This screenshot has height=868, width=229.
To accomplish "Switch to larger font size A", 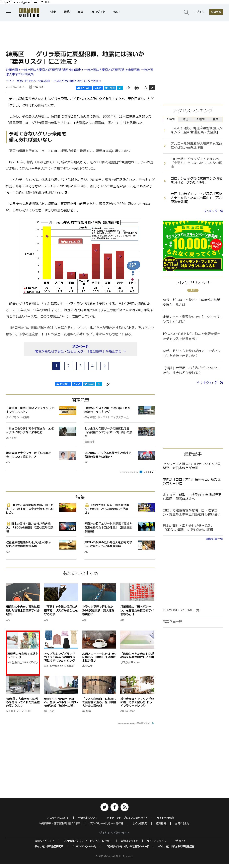I will [x=152, y=88].
